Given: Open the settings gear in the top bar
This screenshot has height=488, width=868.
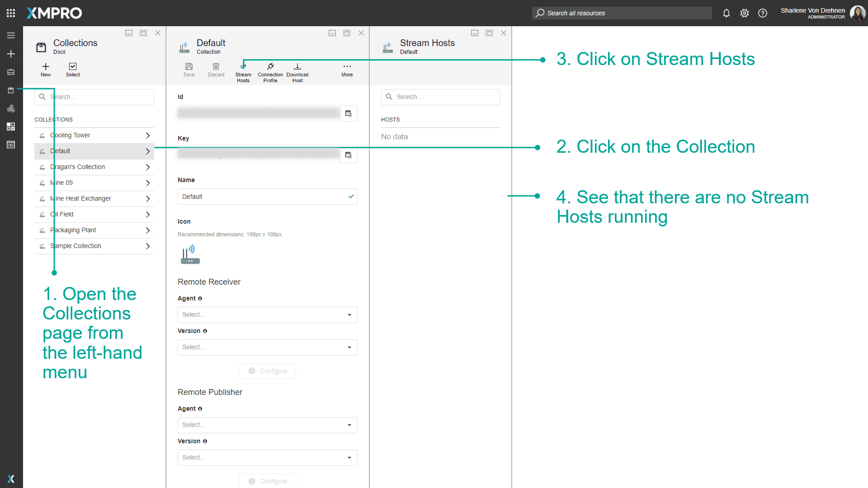Looking at the screenshot, I should click(x=745, y=13).
